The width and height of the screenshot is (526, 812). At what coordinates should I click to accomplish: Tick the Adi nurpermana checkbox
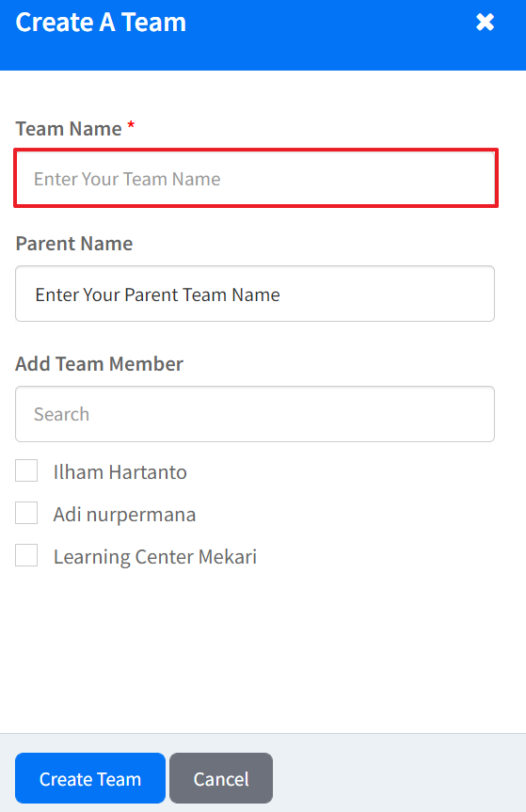pos(26,513)
